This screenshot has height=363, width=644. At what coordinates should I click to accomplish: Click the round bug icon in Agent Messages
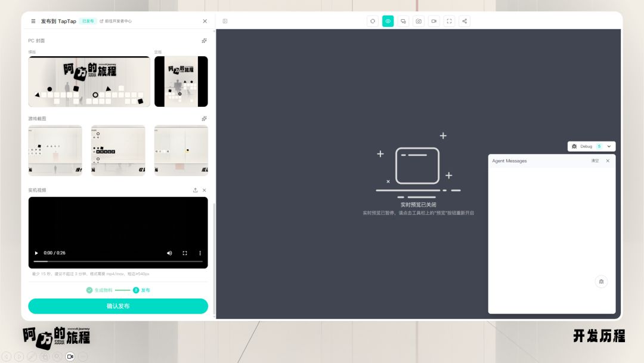(x=601, y=282)
